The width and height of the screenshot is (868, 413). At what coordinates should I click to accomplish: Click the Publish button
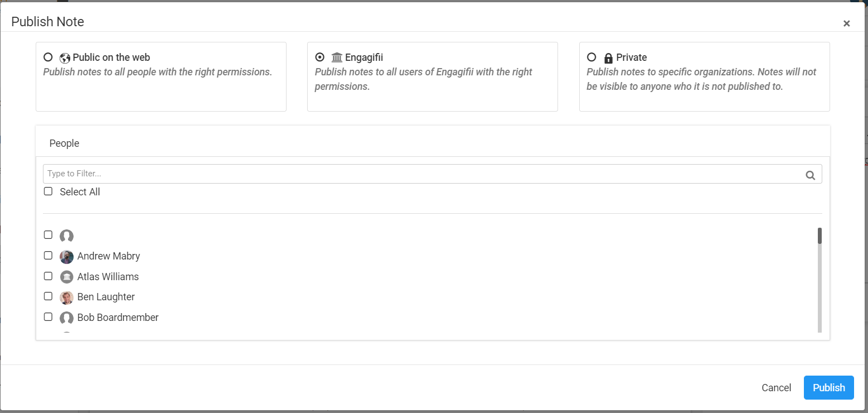tap(828, 388)
